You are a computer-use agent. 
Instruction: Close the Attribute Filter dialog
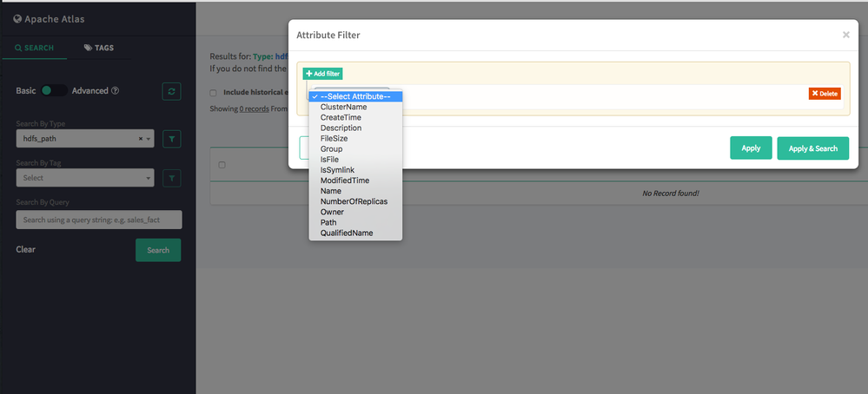(x=846, y=35)
